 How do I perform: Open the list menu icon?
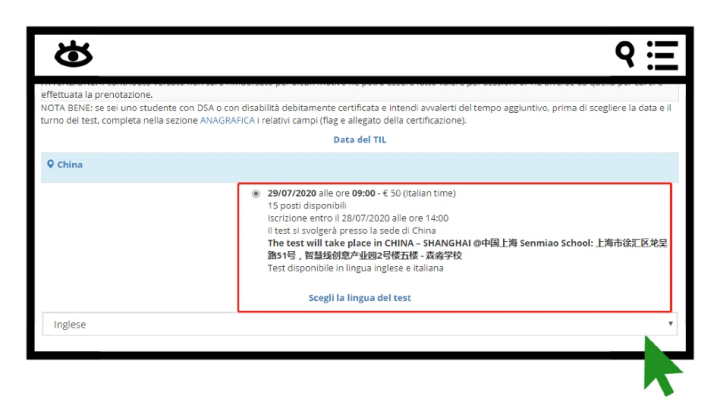662,55
